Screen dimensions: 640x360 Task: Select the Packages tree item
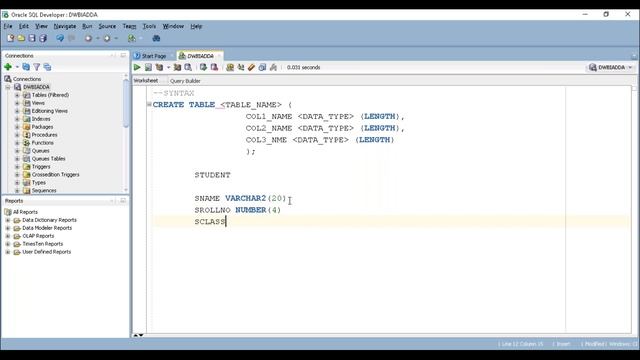[x=42, y=127]
